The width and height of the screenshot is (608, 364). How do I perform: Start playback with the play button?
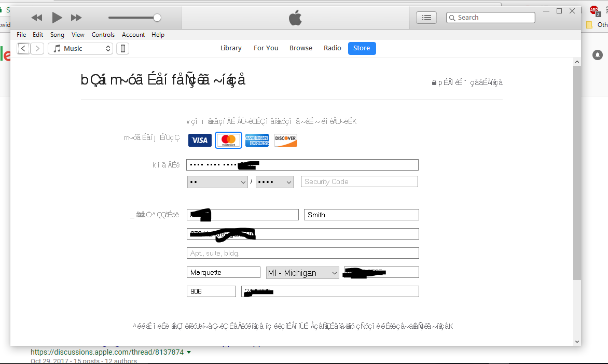(57, 18)
